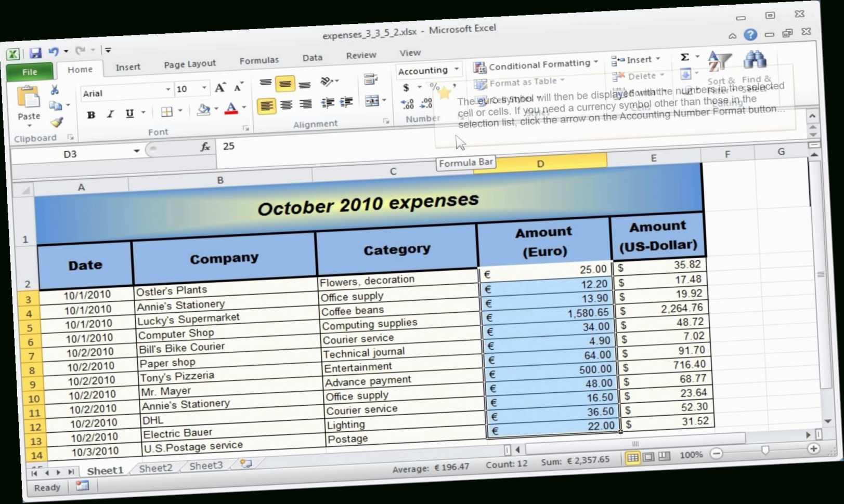This screenshot has height=504, width=844.
Task: Open the Sheet2 worksheet tab
Action: coord(155,468)
